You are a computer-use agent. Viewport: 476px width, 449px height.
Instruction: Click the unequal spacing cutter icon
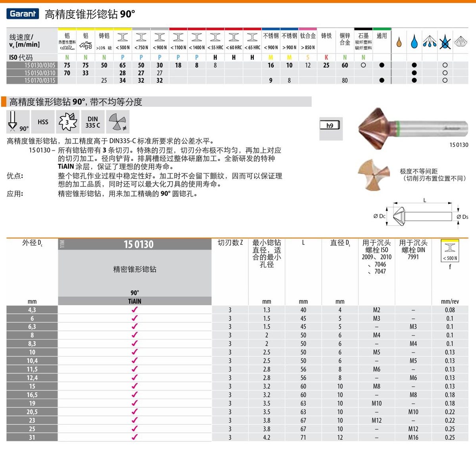118,122
